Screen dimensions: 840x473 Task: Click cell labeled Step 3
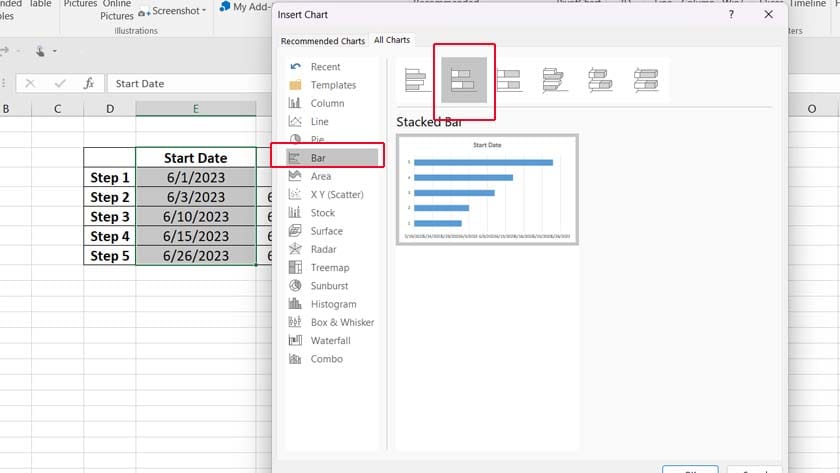110,216
